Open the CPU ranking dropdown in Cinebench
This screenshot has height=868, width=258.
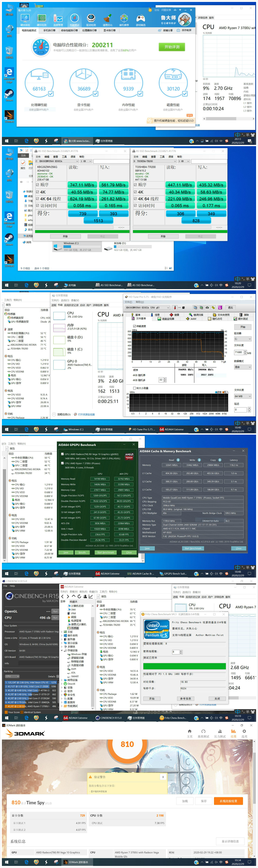coord(12,676)
